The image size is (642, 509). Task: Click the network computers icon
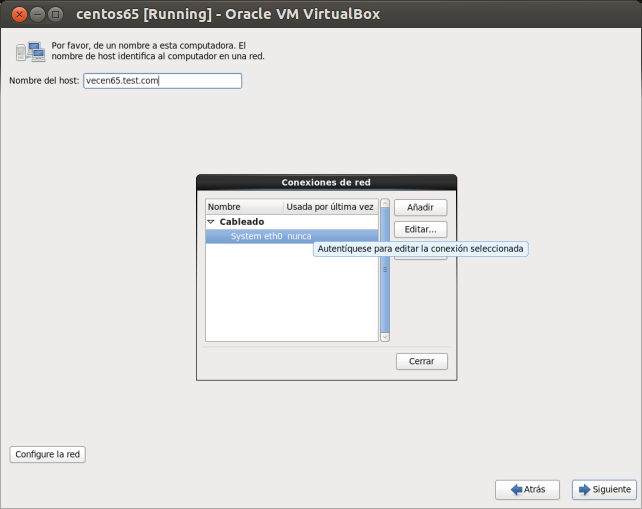click(31, 51)
